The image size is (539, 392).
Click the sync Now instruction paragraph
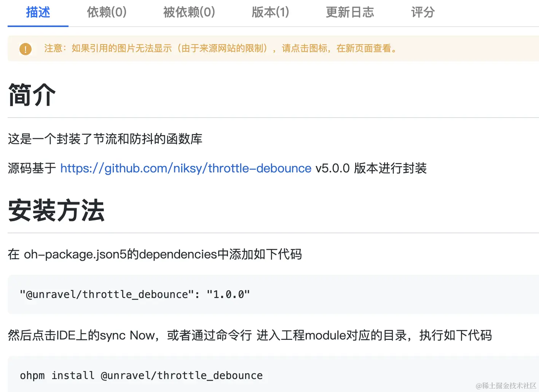point(250,335)
